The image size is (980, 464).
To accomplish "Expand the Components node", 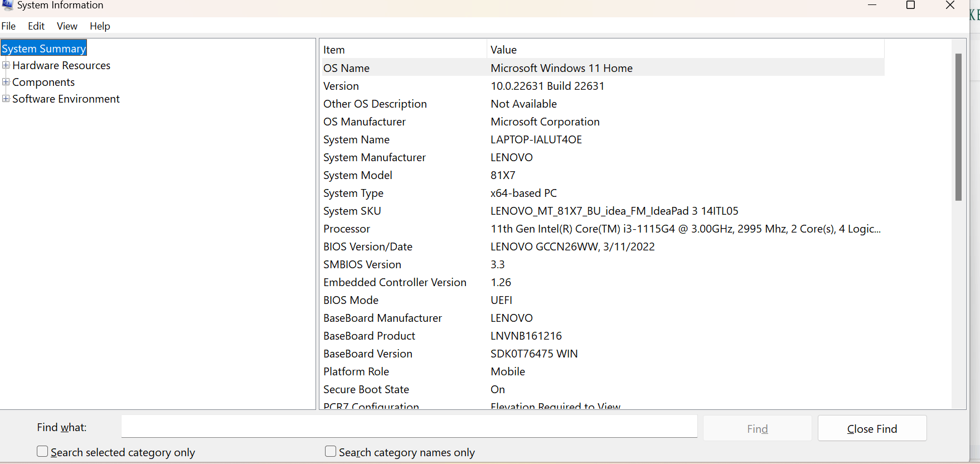I will pos(6,82).
